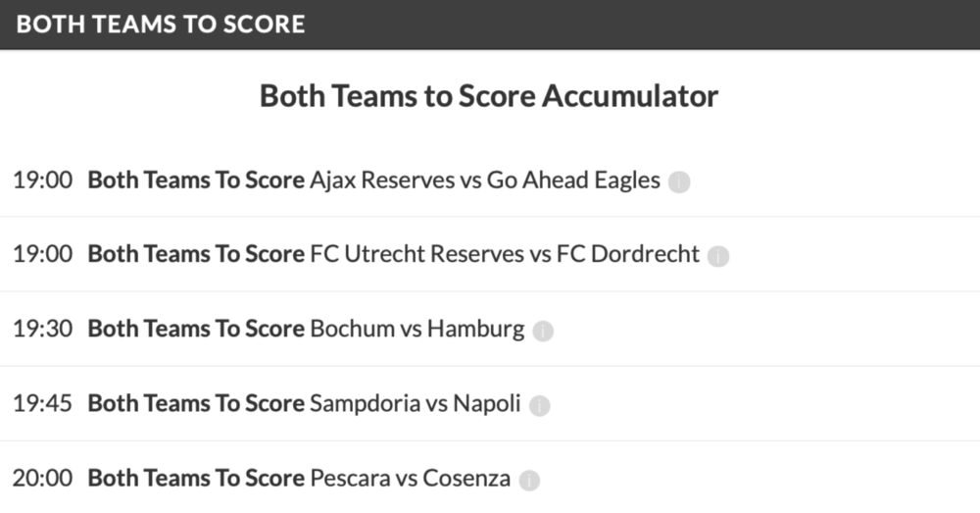
Task: Select FC Utrecht Reserves vs FC Dordrecht match
Action: [x=505, y=254]
